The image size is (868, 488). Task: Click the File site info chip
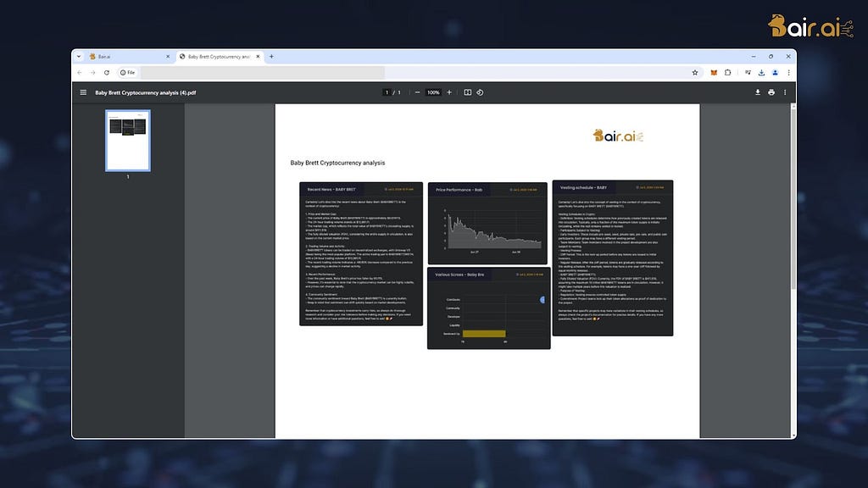(x=128, y=73)
